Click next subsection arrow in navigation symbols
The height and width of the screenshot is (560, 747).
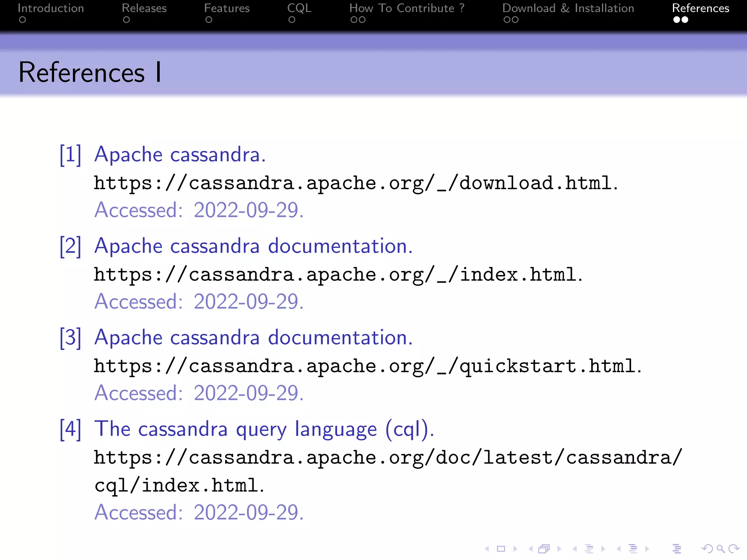603,549
